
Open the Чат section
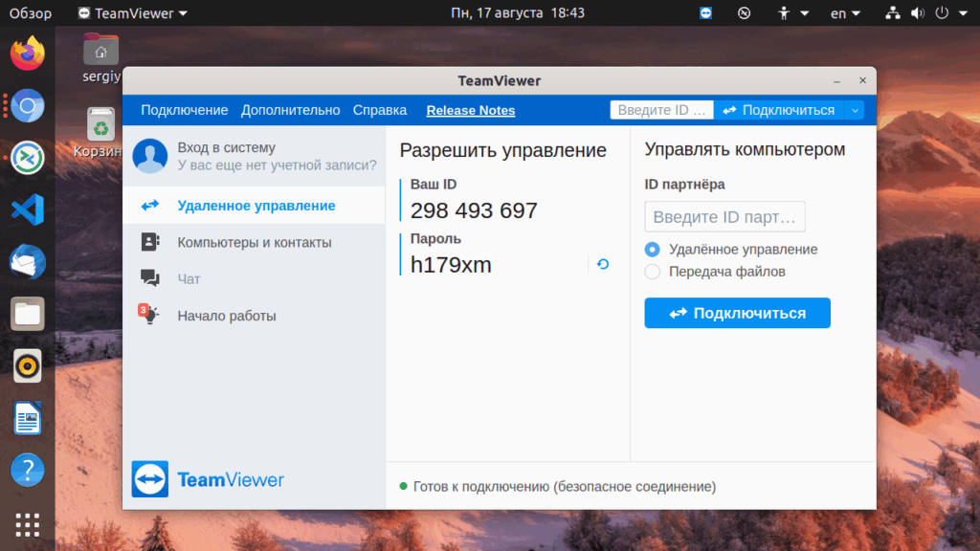tap(254, 278)
